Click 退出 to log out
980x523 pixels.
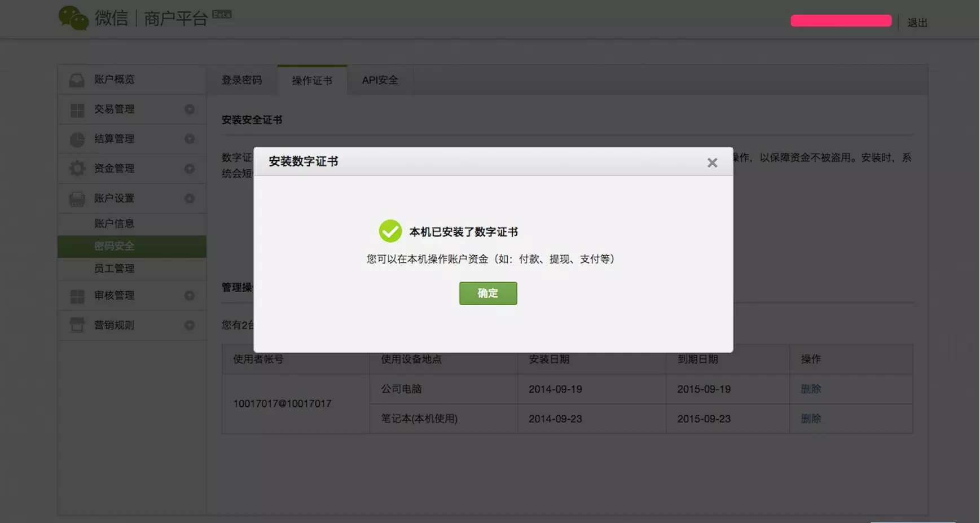(x=917, y=23)
